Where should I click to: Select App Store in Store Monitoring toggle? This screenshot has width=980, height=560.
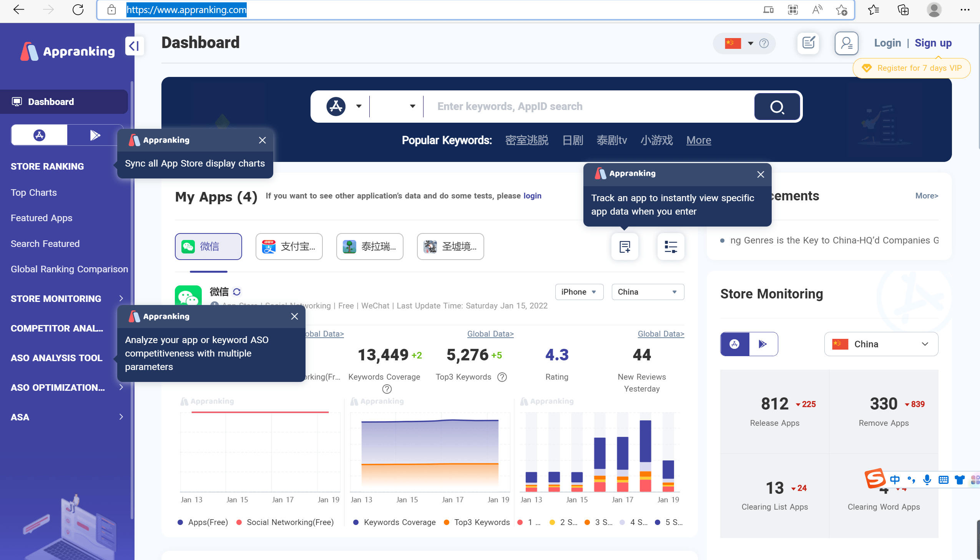(x=734, y=344)
